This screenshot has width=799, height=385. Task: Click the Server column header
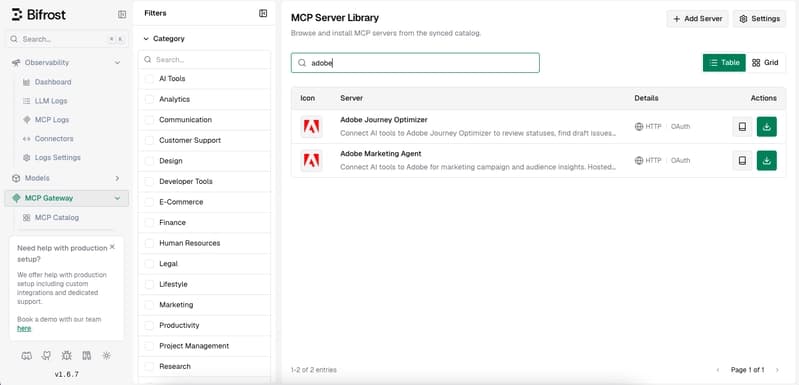pyautogui.click(x=352, y=98)
